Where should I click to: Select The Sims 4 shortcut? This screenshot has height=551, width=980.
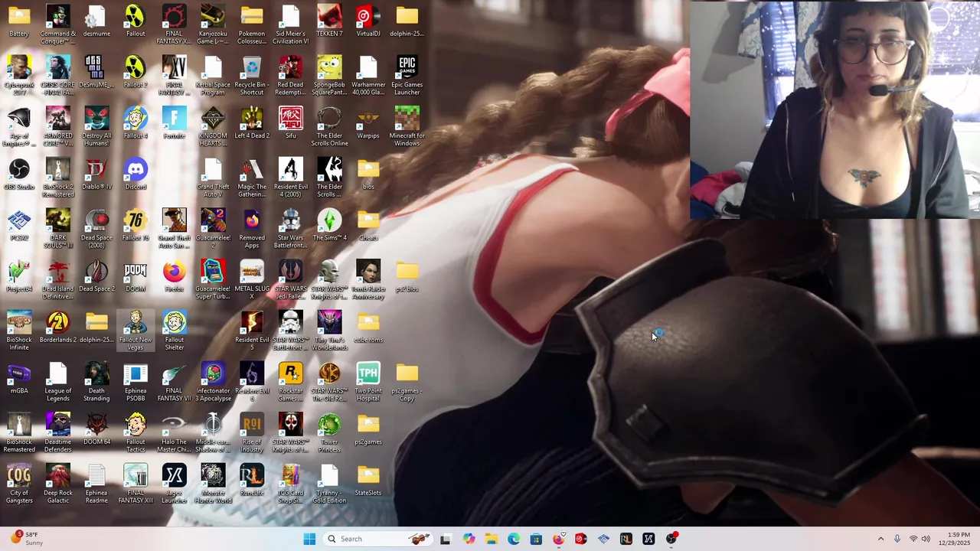(329, 225)
